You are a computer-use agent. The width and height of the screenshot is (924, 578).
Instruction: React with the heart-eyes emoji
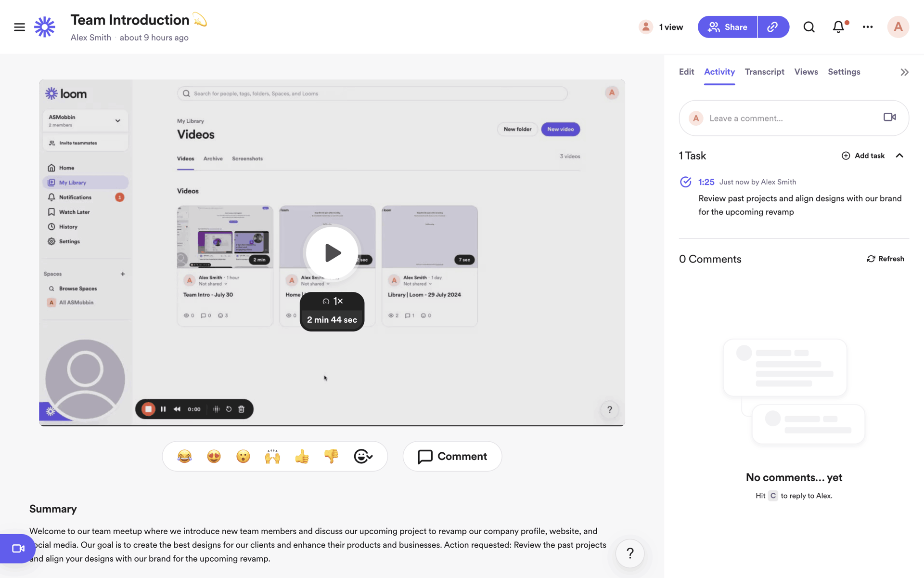tap(214, 456)
